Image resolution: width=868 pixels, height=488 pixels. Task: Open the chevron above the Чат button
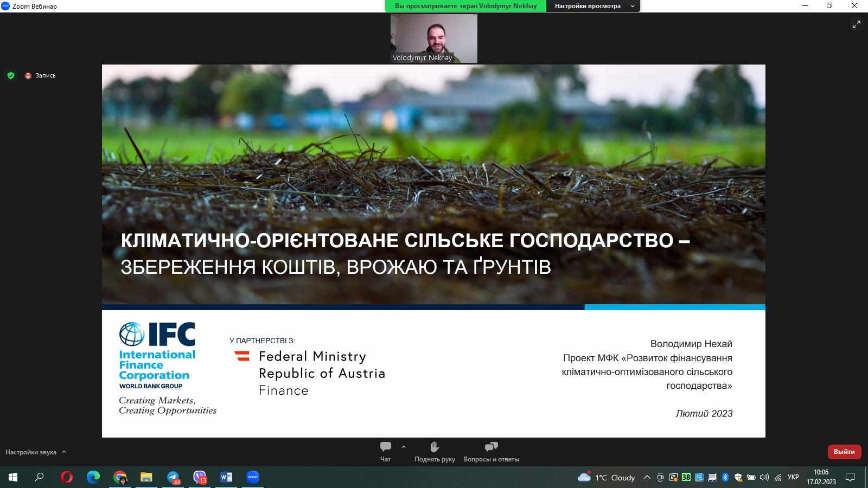point(402,447)
